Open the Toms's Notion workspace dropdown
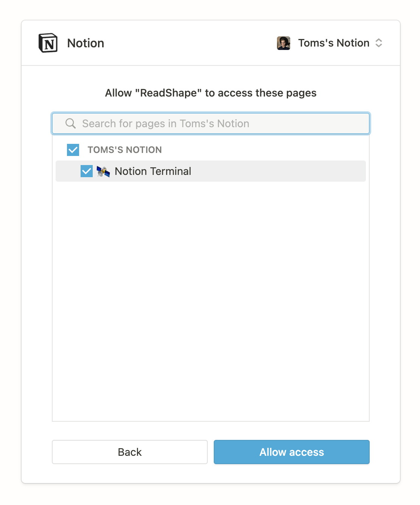The height and width of the screenshot is (505, 420). click(333, 43)
